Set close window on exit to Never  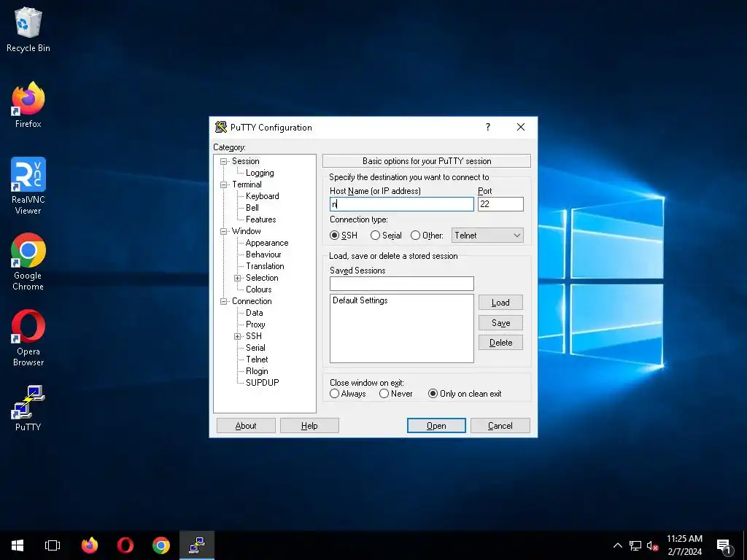[384, 394]
